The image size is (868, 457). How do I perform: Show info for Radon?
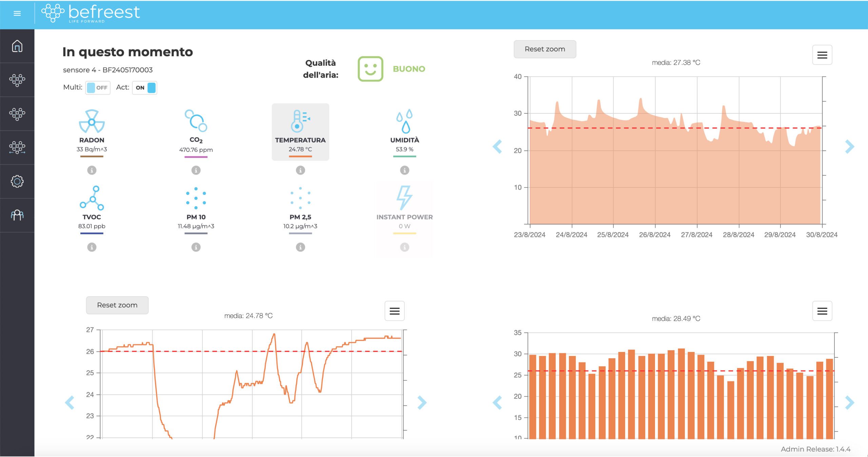(x=92, y=170)
